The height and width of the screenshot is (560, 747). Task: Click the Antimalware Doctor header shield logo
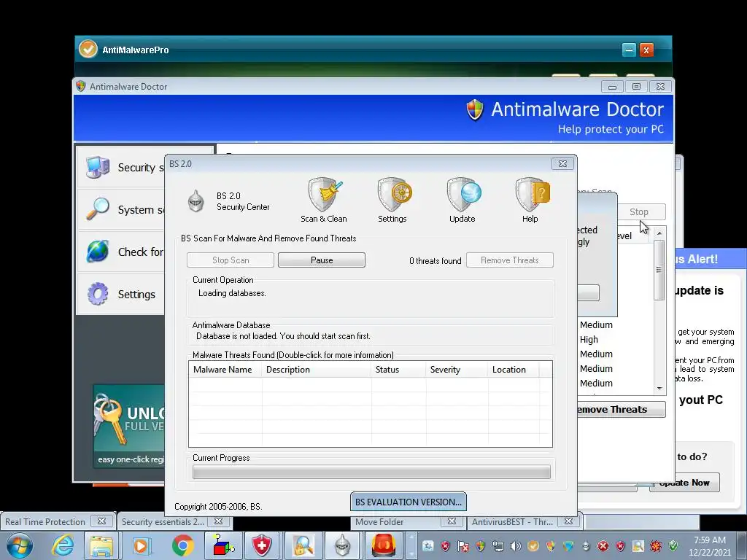point(475,110)
